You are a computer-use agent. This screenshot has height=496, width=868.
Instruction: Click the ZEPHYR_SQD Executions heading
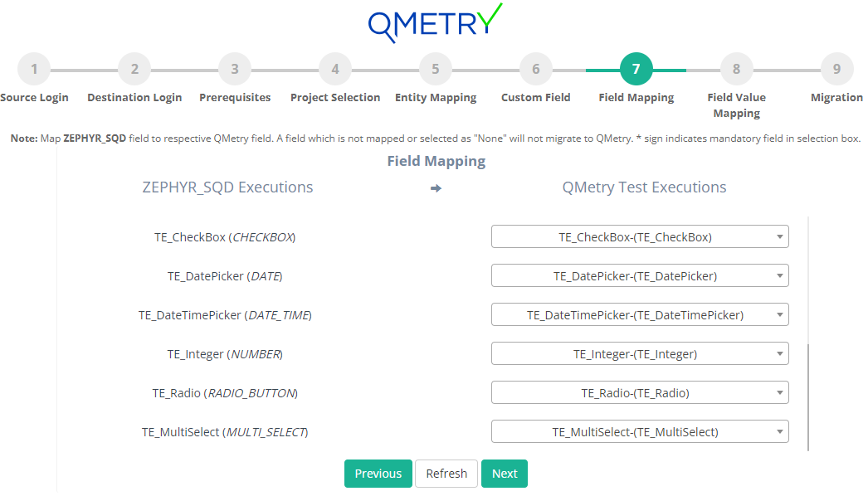pos(227,187)
